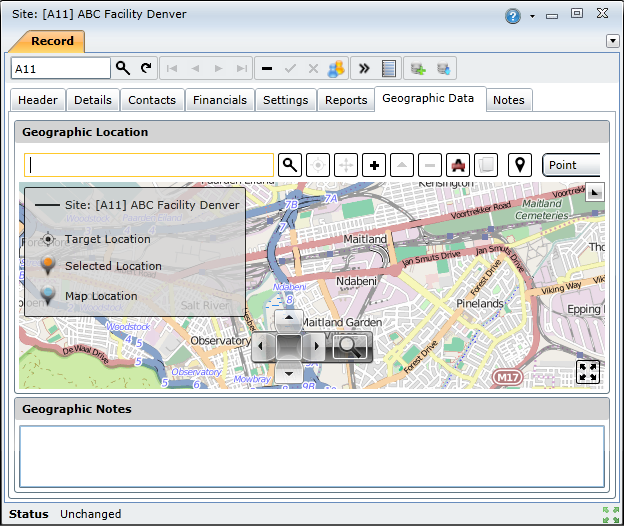Click the search magnifier beside the A11 field
The image size is (624, 526).
pos(123,68)
